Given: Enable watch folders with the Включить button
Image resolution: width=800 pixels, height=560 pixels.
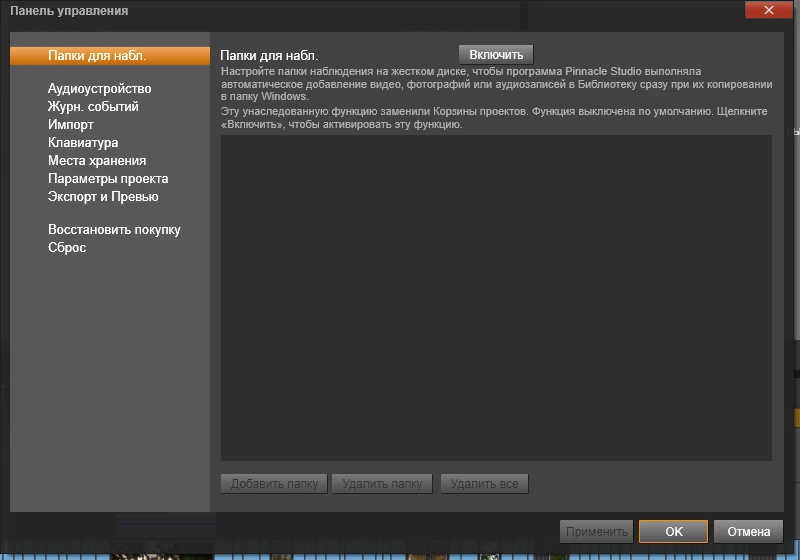Looking at the screenshot, I should tap(496, 55).
